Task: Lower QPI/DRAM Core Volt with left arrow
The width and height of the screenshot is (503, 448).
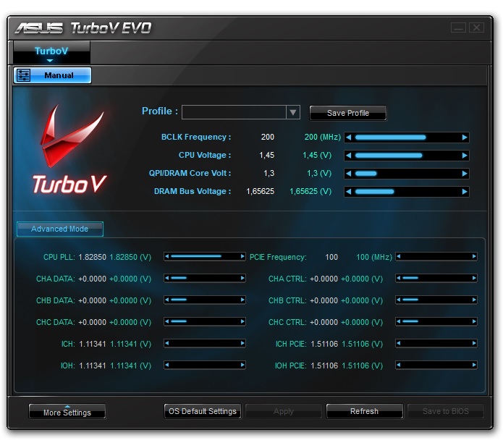Action: tap(349, 174)
